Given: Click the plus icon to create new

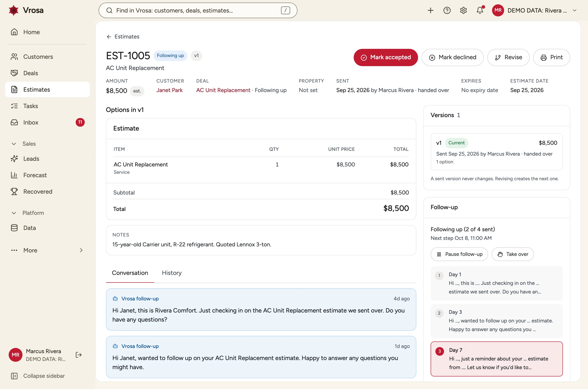Looking at the screenshot, I should [430, 10].
